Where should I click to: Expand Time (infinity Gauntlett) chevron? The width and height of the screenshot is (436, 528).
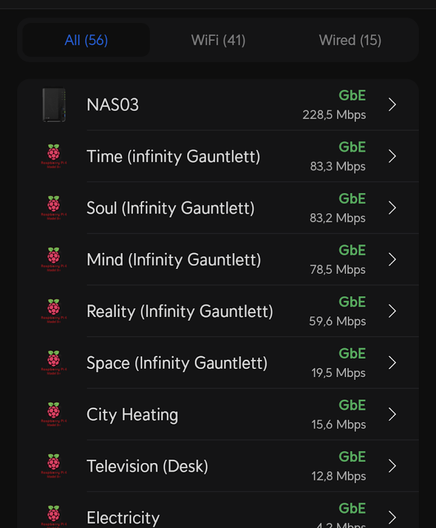pyautogui.click(x=392, y=156)
